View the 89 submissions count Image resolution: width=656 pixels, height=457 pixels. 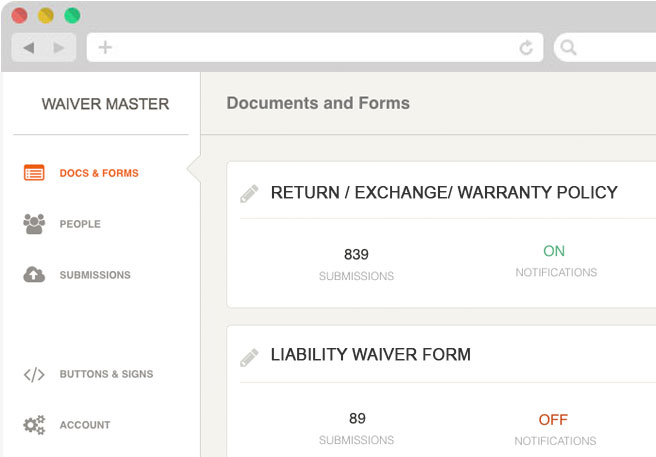point(357,418)
